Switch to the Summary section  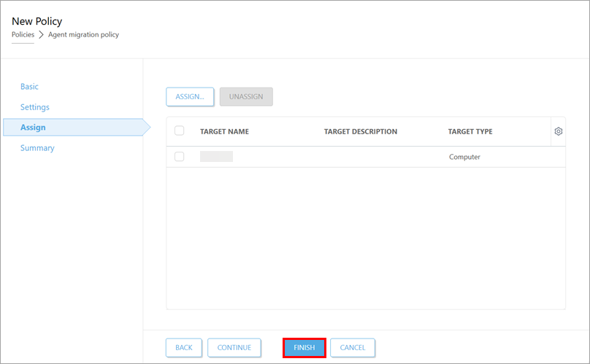coord(37,148)
